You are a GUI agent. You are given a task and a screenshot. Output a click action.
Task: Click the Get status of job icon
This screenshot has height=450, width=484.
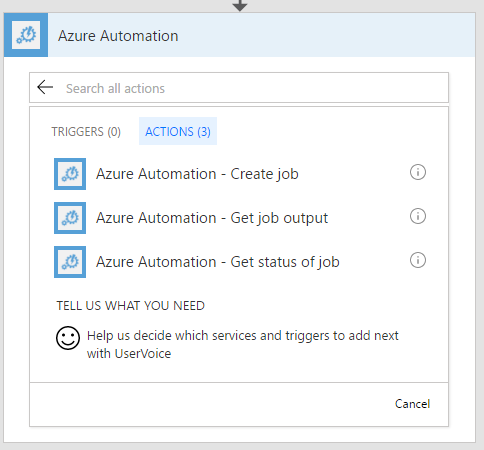[x=70, y=262]
